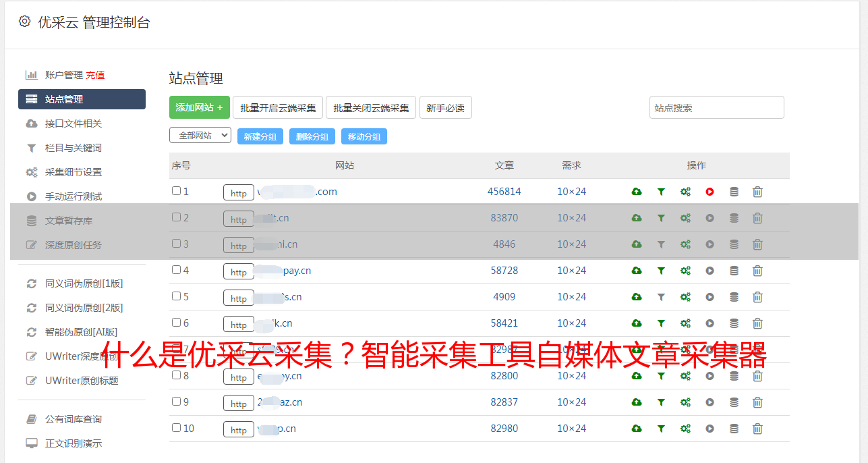Click funnel icon in row 8
The image size is (868, 463).
tap(661, 376)
